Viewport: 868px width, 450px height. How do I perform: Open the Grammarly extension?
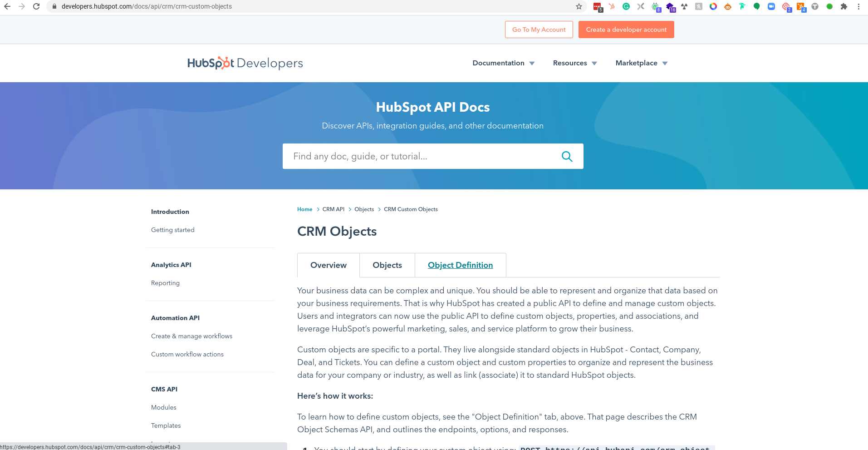tap(626, 6)
